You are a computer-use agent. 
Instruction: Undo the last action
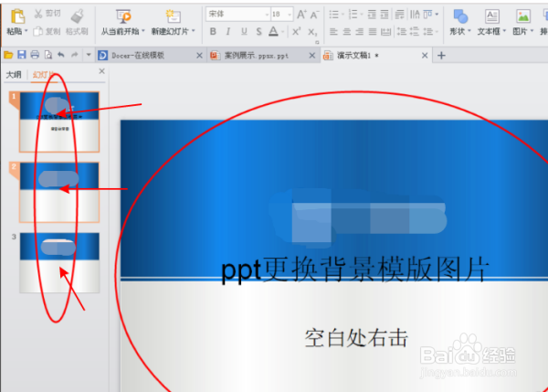coord(61,55)
